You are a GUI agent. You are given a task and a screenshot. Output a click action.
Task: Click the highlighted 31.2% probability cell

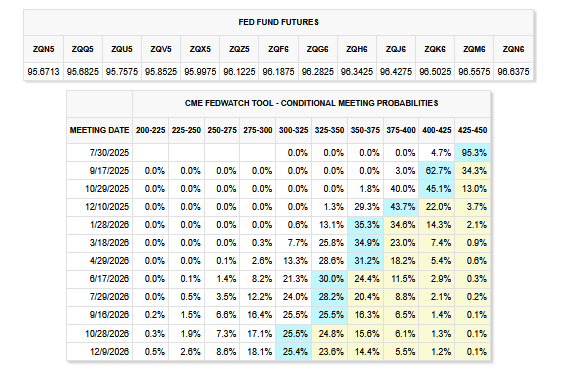pos(365,260)
